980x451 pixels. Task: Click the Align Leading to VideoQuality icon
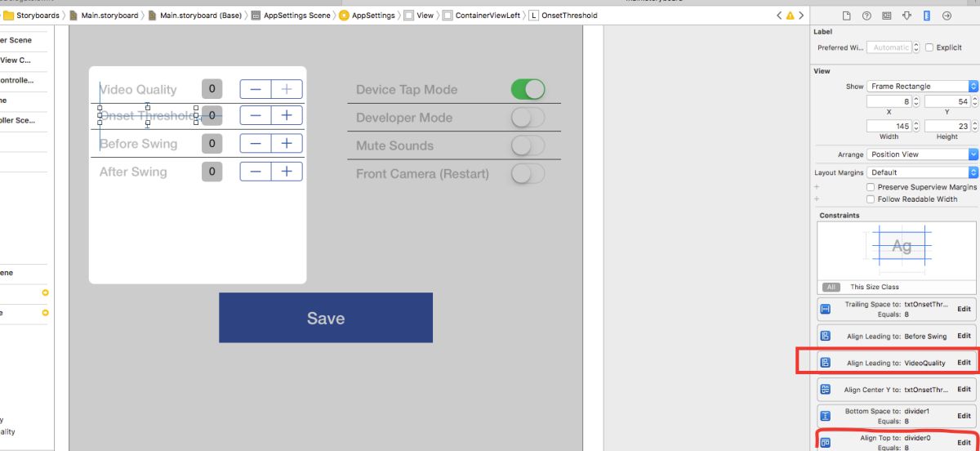826,363
